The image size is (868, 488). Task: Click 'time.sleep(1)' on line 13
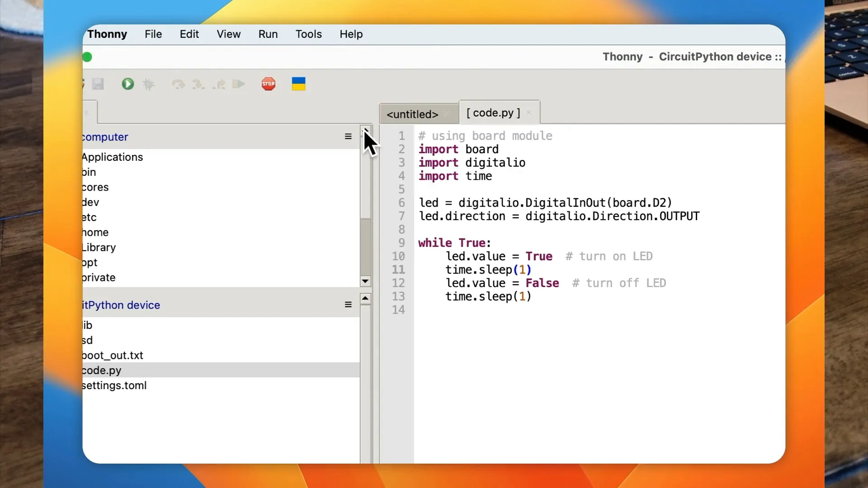[x=488, y=296]
